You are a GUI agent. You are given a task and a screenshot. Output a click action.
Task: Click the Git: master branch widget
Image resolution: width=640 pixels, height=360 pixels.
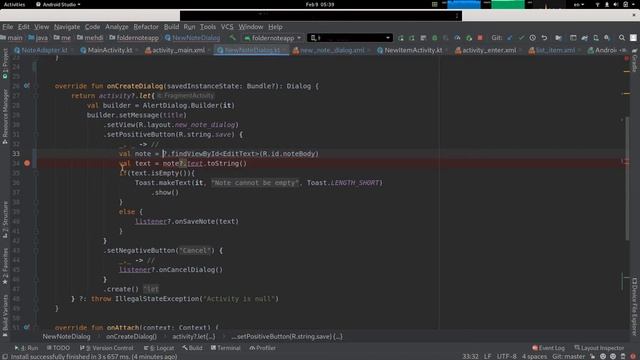[x=569, y=356]
